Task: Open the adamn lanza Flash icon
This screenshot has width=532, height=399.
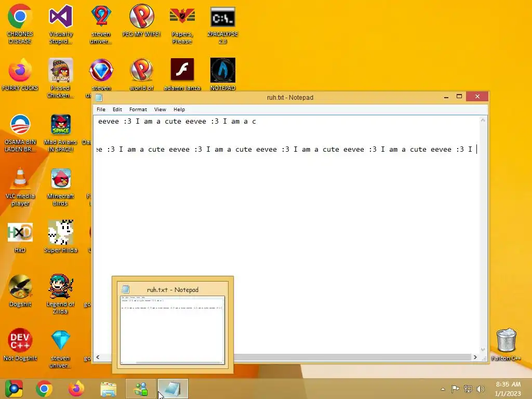Action: pos(182,74)
